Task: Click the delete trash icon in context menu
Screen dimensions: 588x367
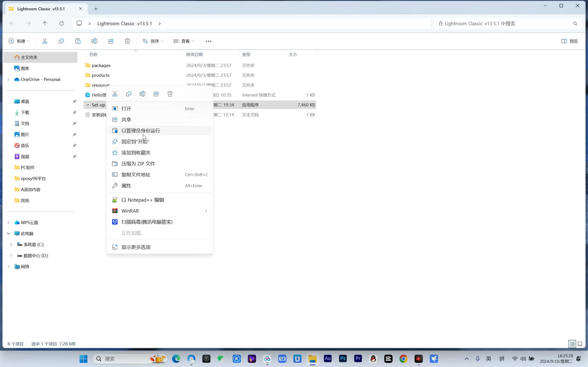Action: (170, 94)
